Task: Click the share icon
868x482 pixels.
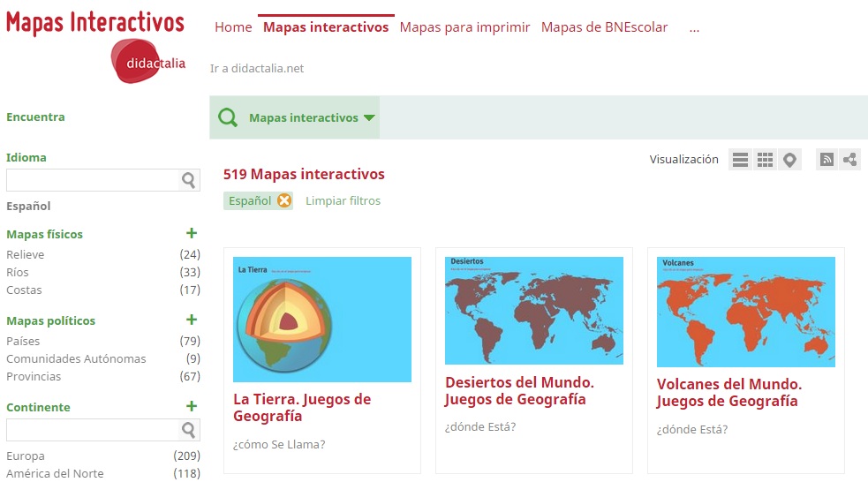Action: click(849, 160)
